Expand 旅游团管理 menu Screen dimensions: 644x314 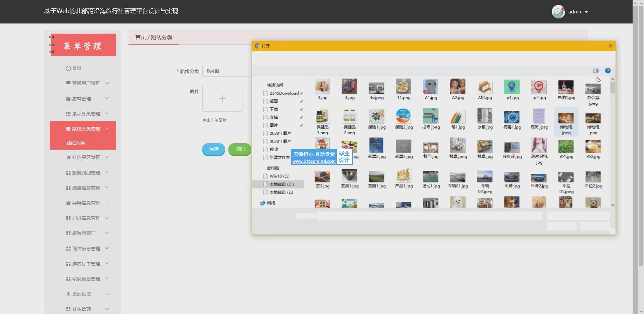click(83, 233)
